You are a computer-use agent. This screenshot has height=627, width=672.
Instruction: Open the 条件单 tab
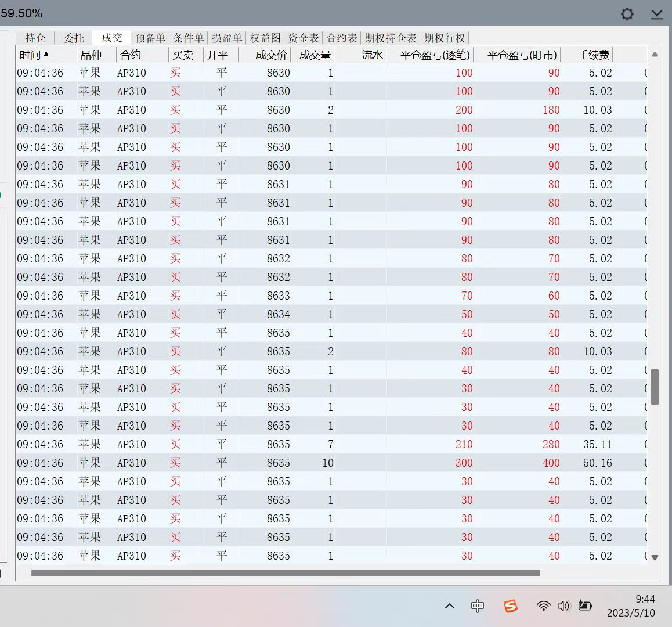click(188, 38)
